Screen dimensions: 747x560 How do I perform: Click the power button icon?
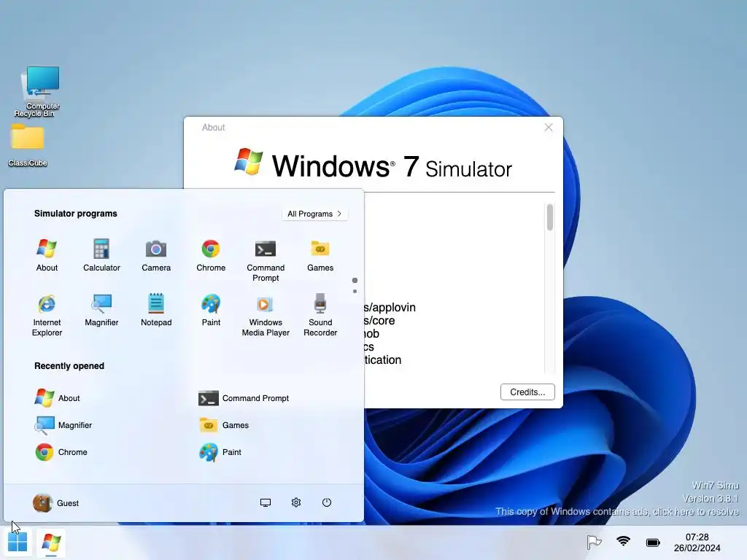point(326,502)
